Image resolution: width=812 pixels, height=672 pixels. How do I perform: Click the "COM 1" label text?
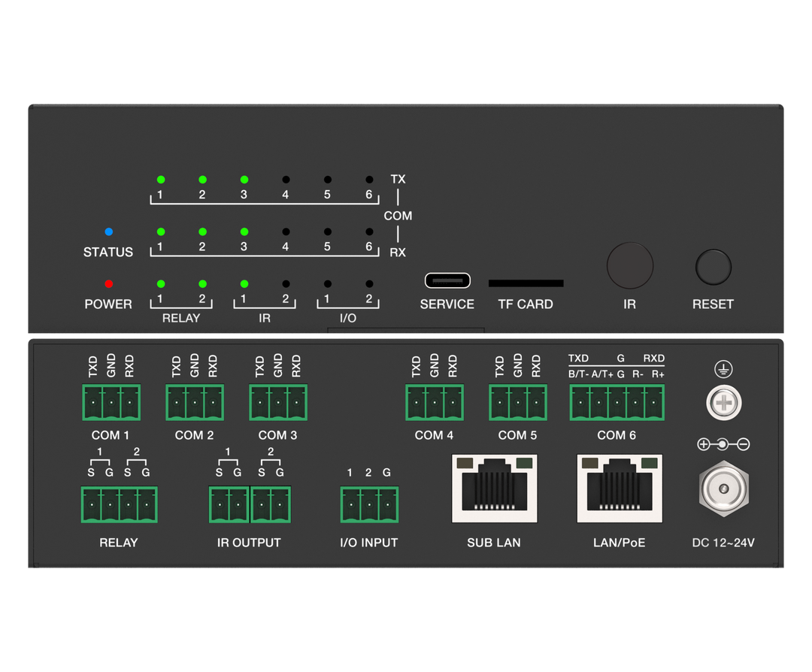(111, 435)
